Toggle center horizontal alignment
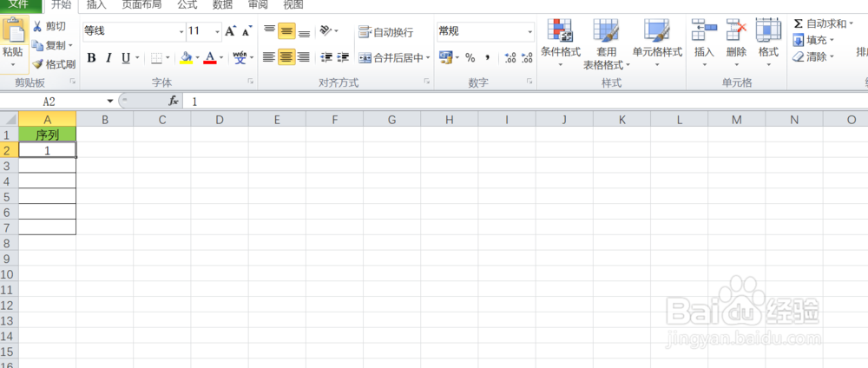 286,56
